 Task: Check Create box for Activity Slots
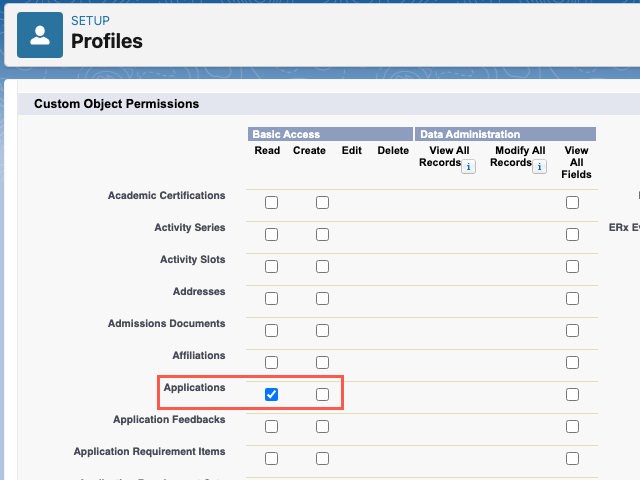[322, 267]
